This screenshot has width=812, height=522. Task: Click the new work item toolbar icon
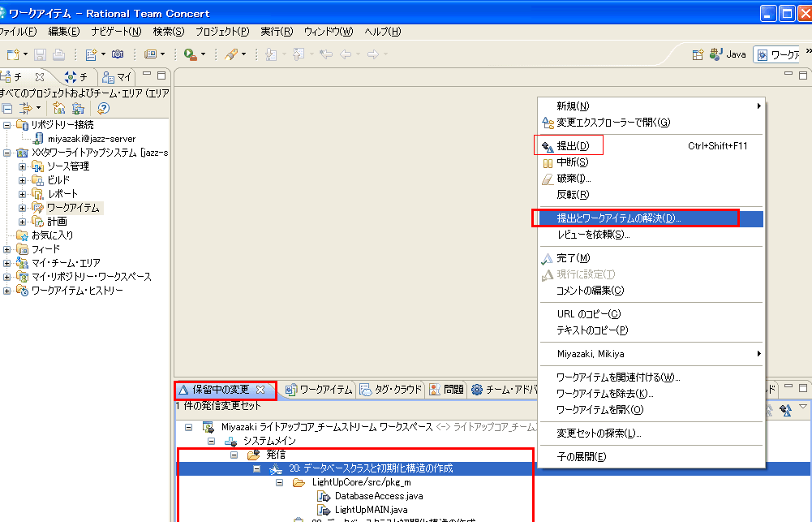tap(91, 54)
